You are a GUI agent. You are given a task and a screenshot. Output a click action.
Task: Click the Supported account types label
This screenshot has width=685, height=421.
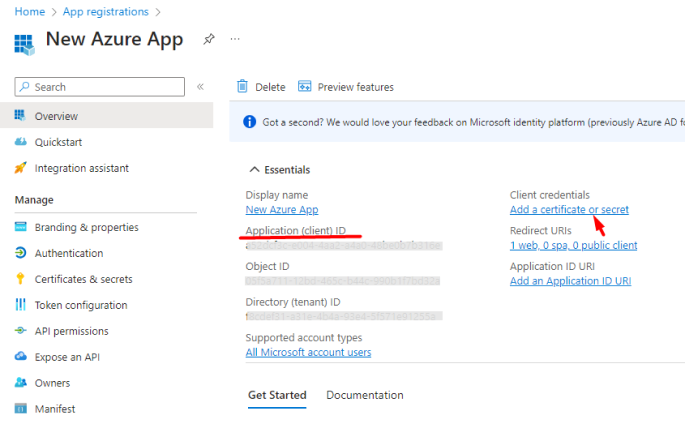pyautogui.click(x=304, y=338)
